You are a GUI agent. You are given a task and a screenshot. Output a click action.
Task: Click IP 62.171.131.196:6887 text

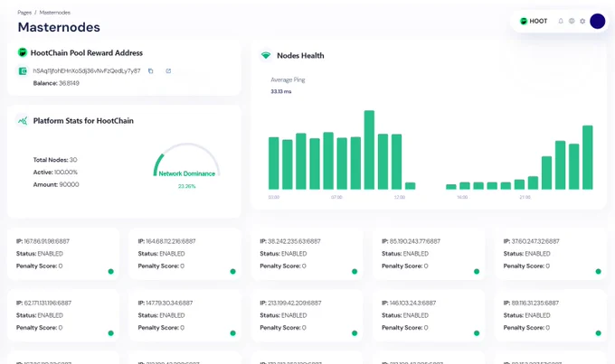click(x=48, y=303)
